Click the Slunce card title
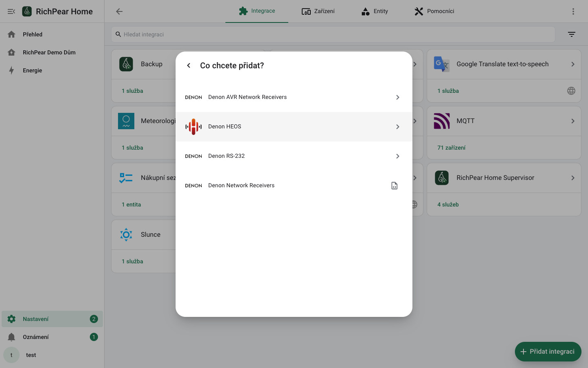Screen dimensions: 588x368 151,235
